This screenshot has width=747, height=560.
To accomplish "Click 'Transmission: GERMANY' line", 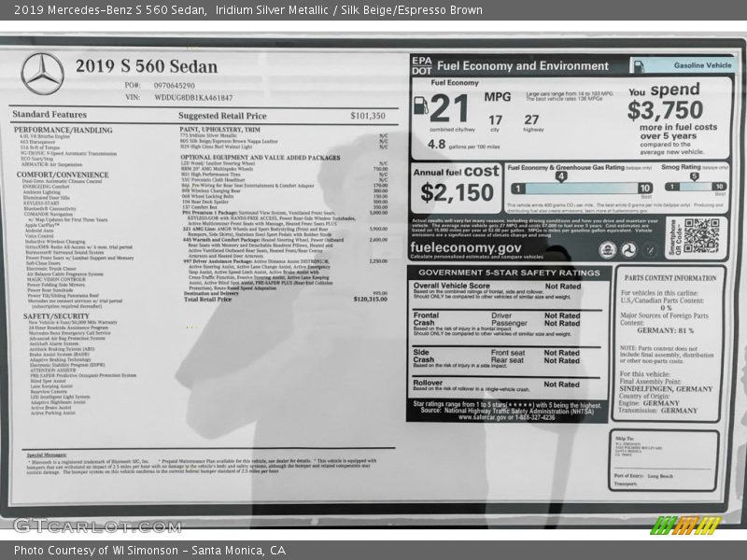I will click(657, 411).
